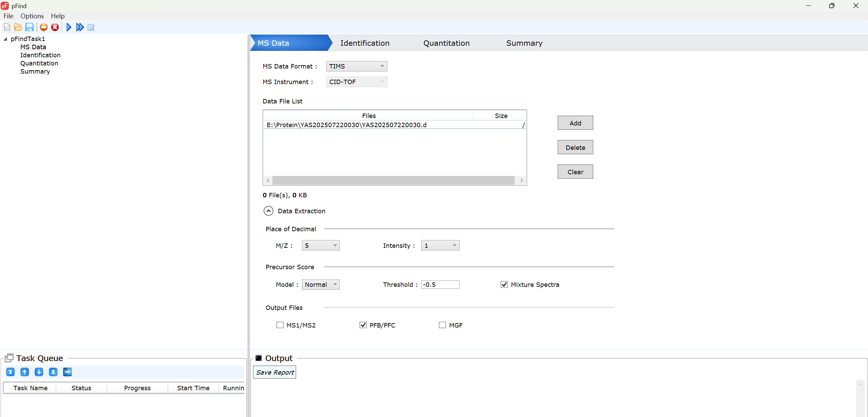
Task: Click the Save disk toolbar icon
Action: (30, 27)
